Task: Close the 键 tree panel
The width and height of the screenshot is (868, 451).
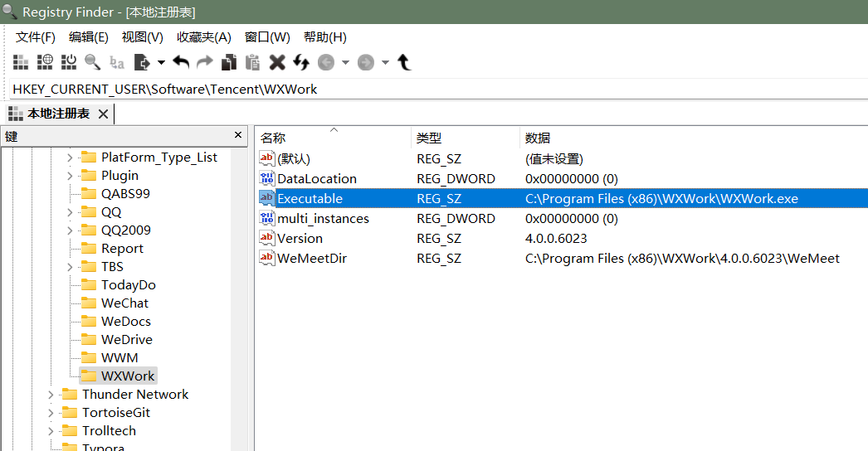Action: (x=238, y=135)
